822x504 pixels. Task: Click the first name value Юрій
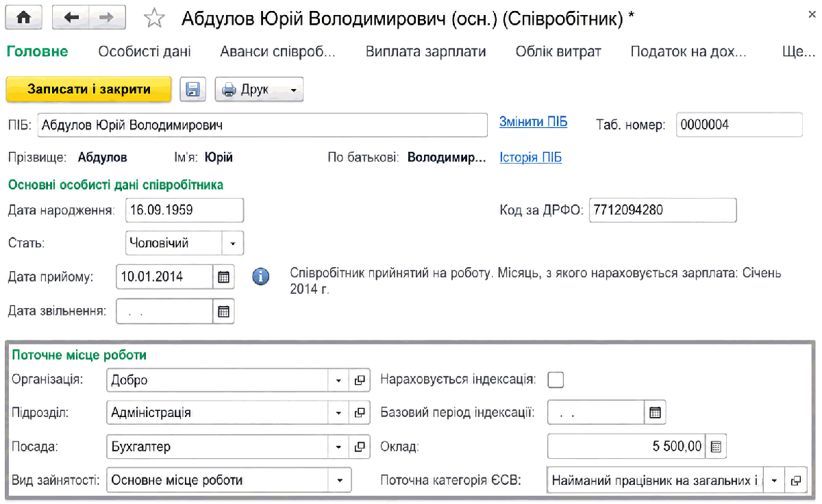click(219, 157)
